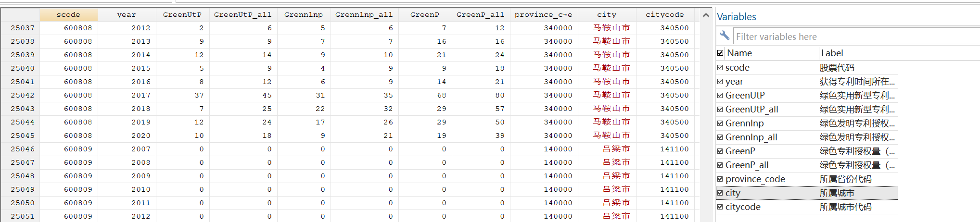The height and width of the screenshot is (222, 980).
Task: Select row number 25046
Action: click(x=20, y=149)
